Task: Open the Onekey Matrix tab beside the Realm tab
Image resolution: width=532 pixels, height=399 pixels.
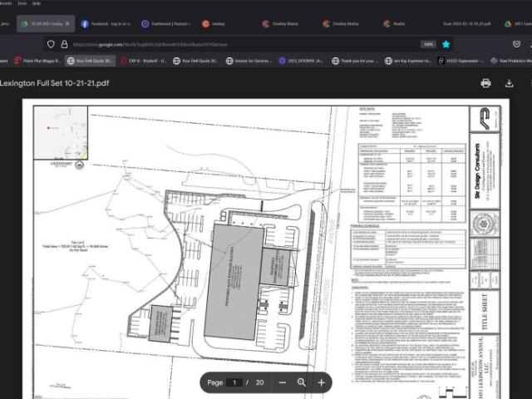Action: 342,24
